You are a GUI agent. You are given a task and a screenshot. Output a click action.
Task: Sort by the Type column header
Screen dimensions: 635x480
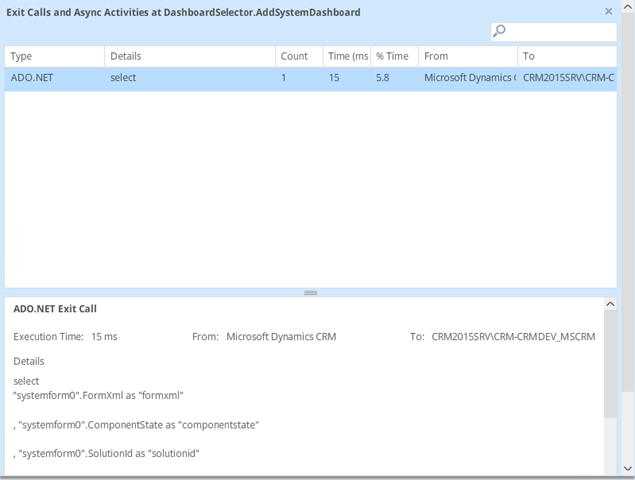point(53,56)
